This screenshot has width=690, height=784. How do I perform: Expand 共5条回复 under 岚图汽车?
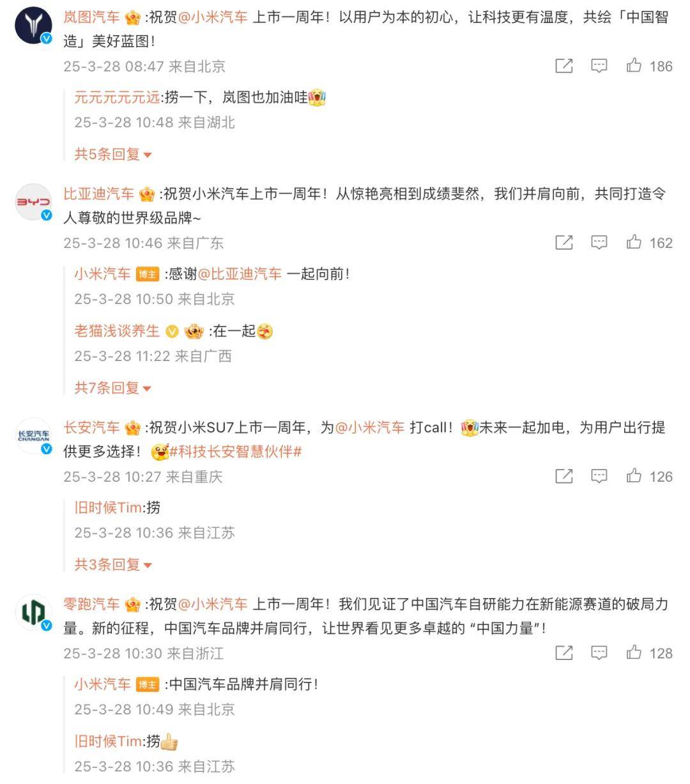tap(113, 154)
